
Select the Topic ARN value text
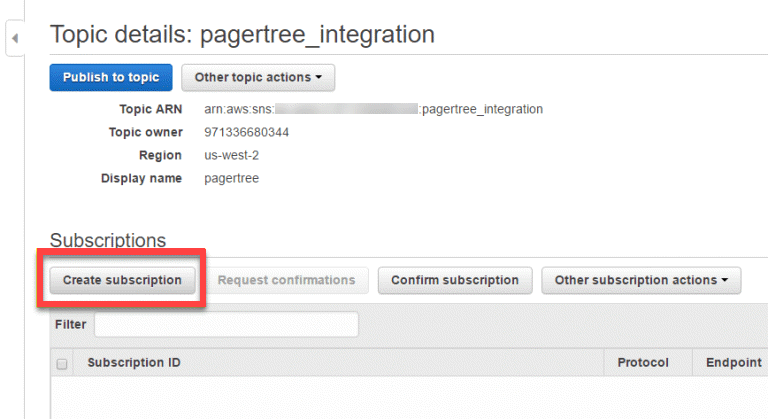tap(373, 109)
